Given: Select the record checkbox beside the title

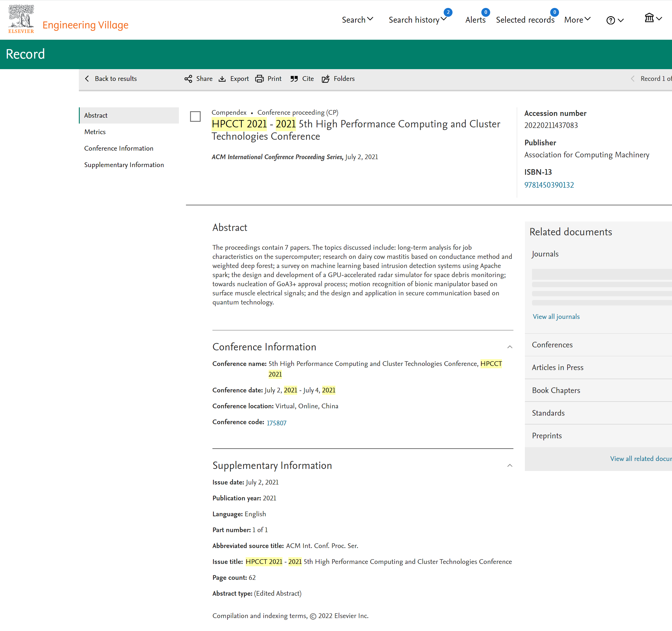Looking at the screenshot, I should tap(195, 116).
